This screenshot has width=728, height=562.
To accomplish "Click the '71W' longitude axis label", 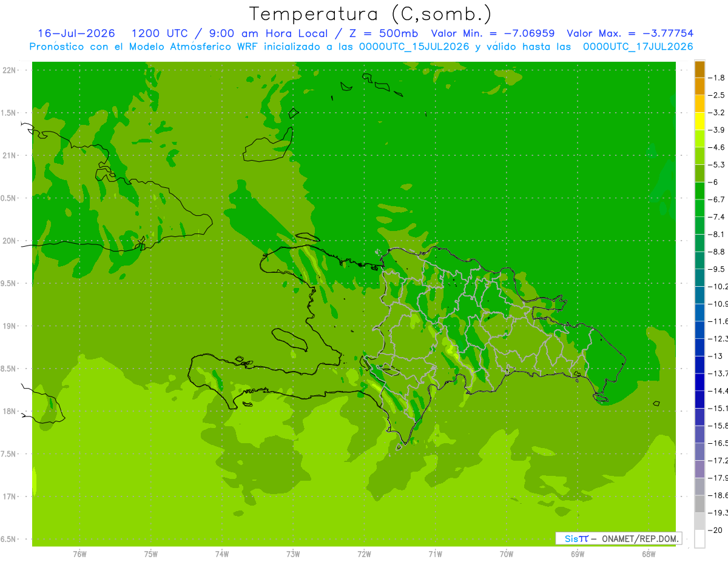I will pos(436,554).
